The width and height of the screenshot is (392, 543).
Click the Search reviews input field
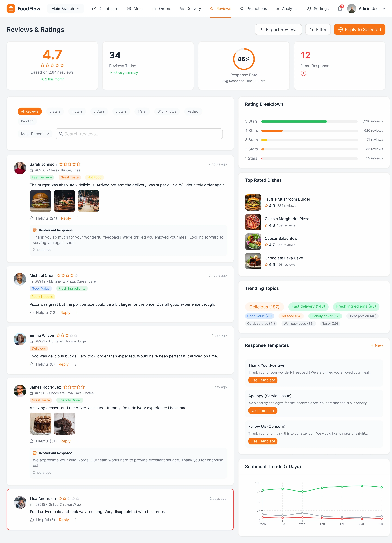(139, 134)
